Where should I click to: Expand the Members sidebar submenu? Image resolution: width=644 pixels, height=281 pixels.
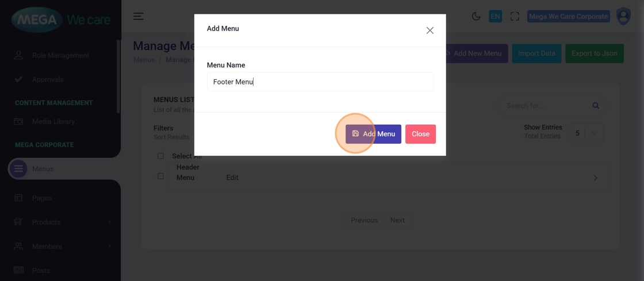click(109, 247)
